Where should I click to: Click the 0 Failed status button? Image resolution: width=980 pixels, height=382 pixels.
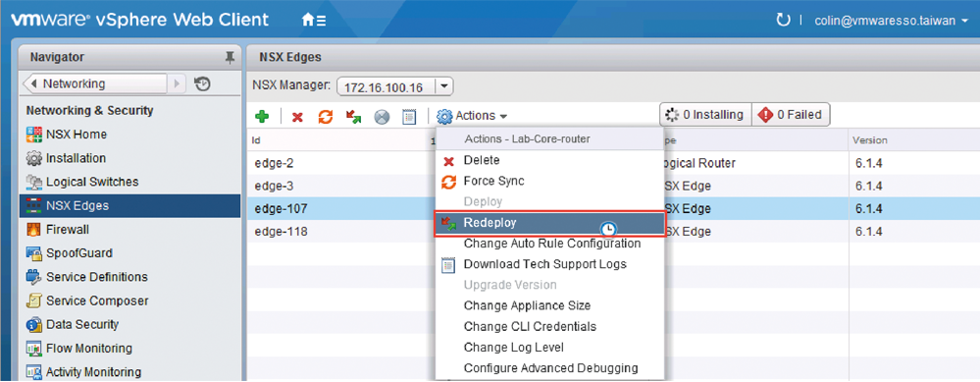click(791, 115)
